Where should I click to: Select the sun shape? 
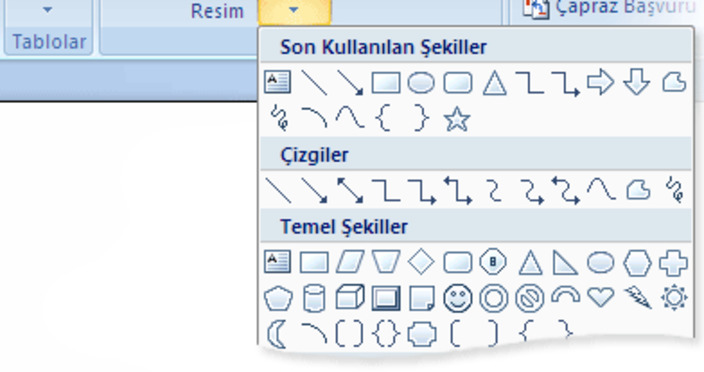[x=674, y=298]
